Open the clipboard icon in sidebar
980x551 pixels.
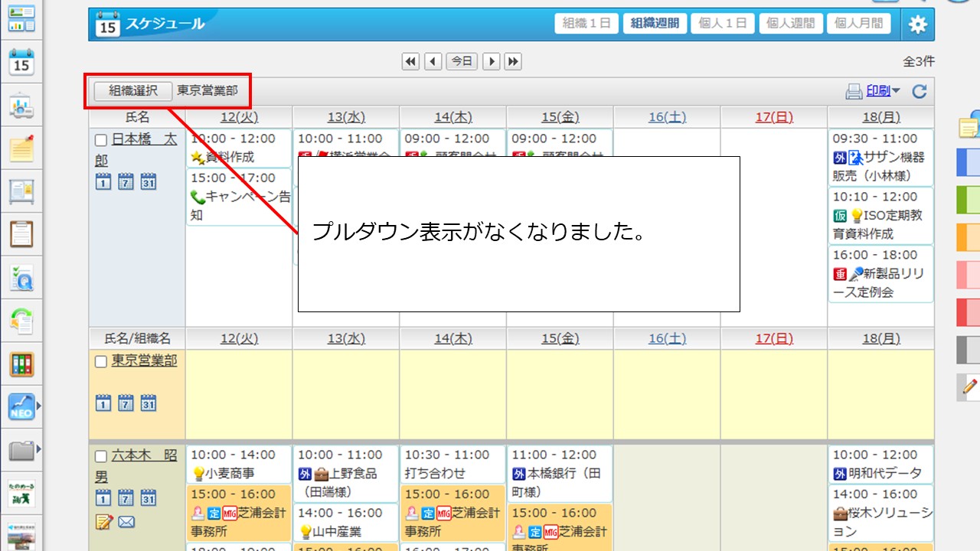tap(21, 234)
